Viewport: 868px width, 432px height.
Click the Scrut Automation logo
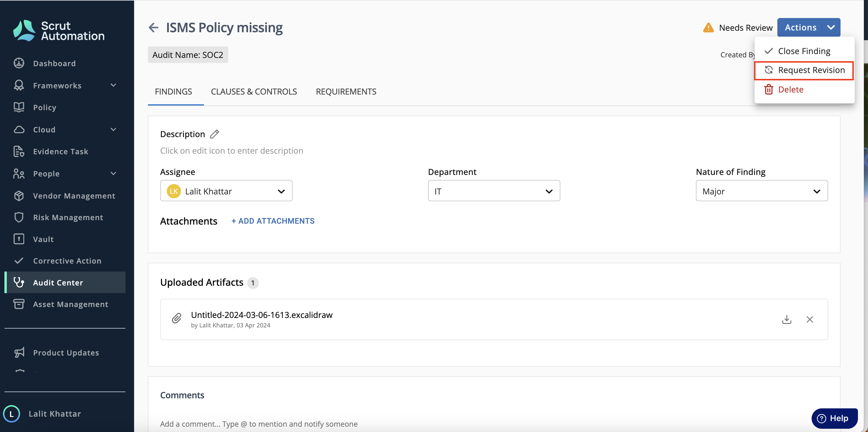point(59,31)
